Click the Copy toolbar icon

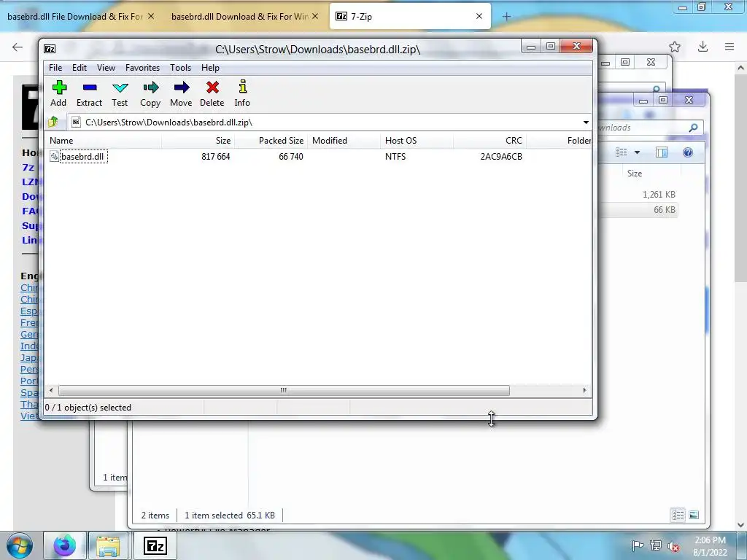click(x=150, y=87)
